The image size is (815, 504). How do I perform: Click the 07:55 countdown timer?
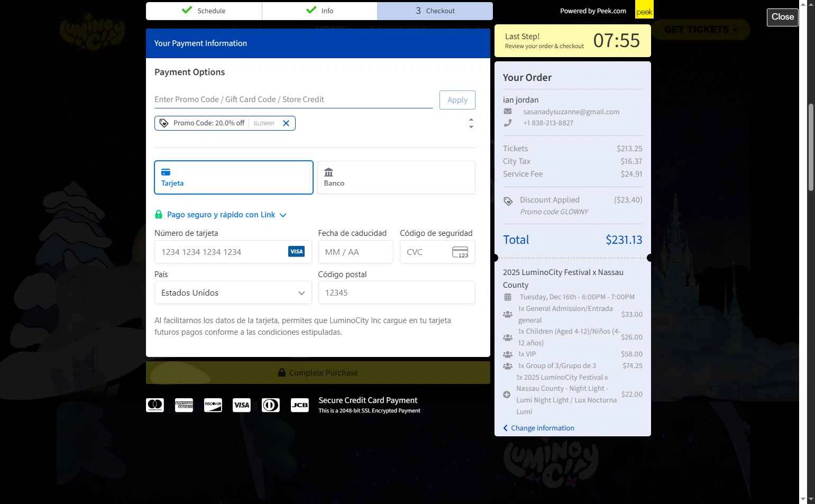pos(616,41)
